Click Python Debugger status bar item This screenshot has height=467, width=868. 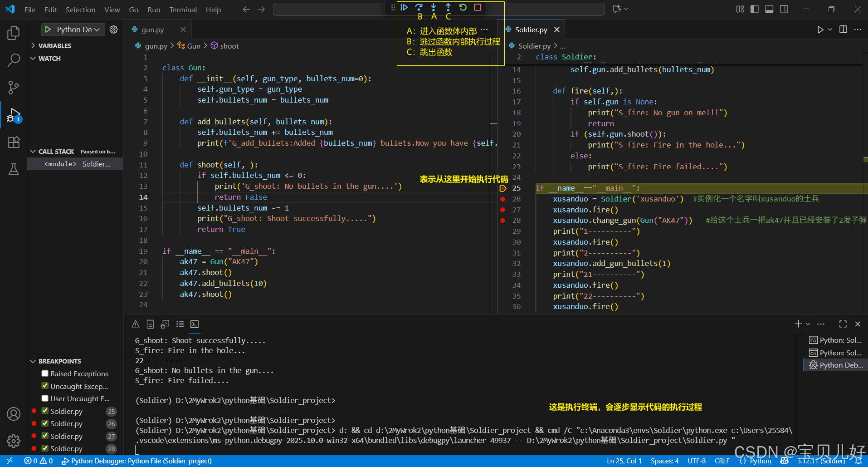tap(137, 461)
